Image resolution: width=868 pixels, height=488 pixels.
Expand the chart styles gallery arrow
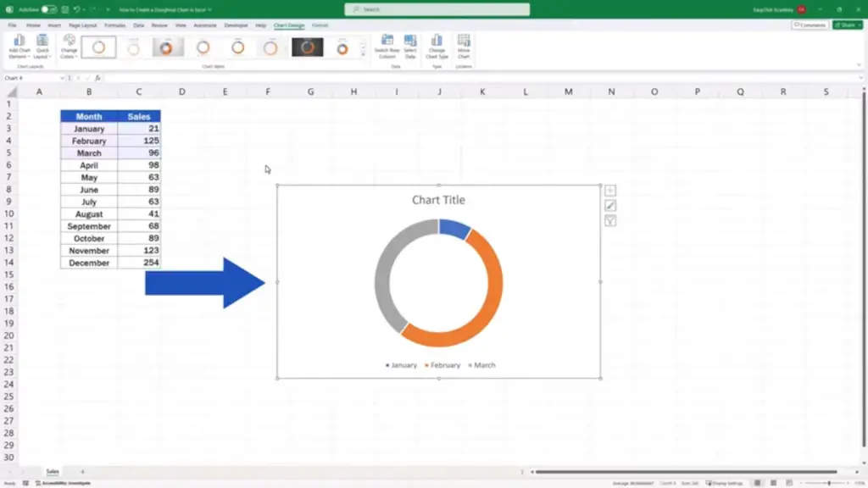363,55
